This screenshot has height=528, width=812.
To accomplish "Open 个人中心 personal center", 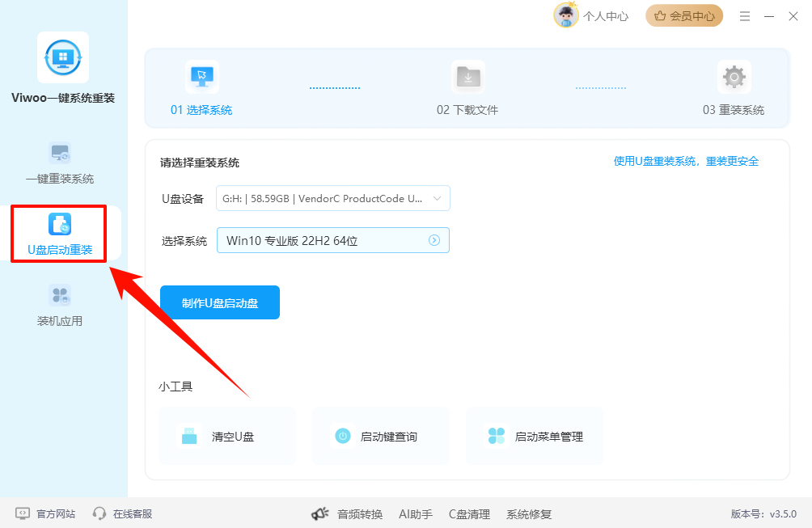I will (x=606, y=16).
